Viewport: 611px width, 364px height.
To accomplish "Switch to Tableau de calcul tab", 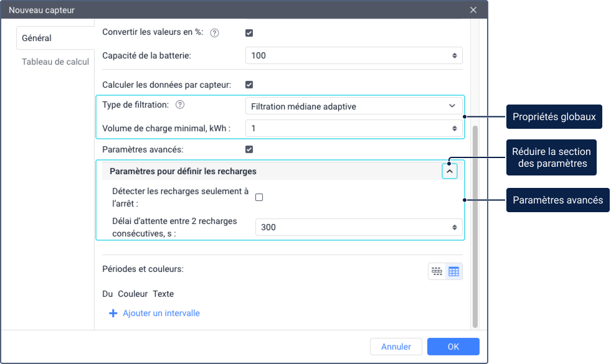I will coord(55,62).
